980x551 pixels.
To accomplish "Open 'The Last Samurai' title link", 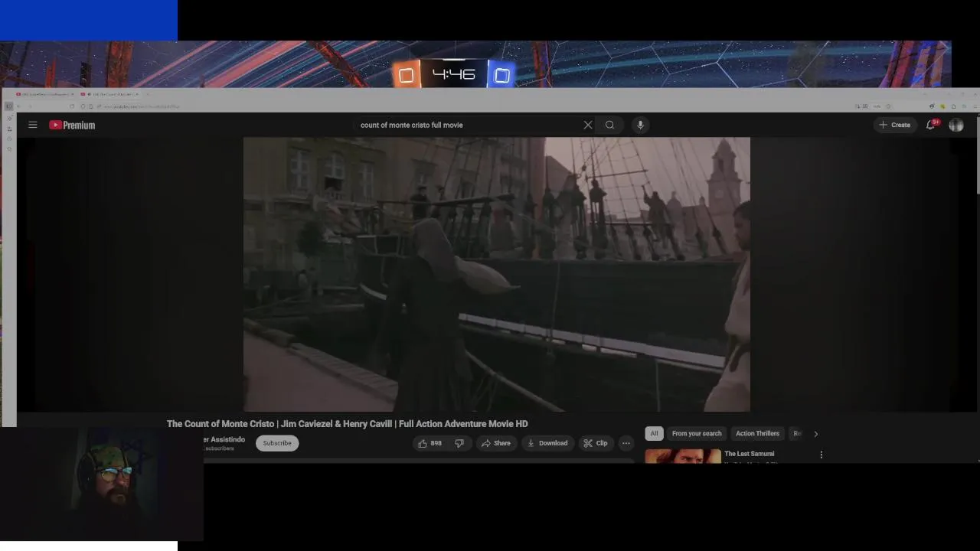I will (x=749, y=454).
